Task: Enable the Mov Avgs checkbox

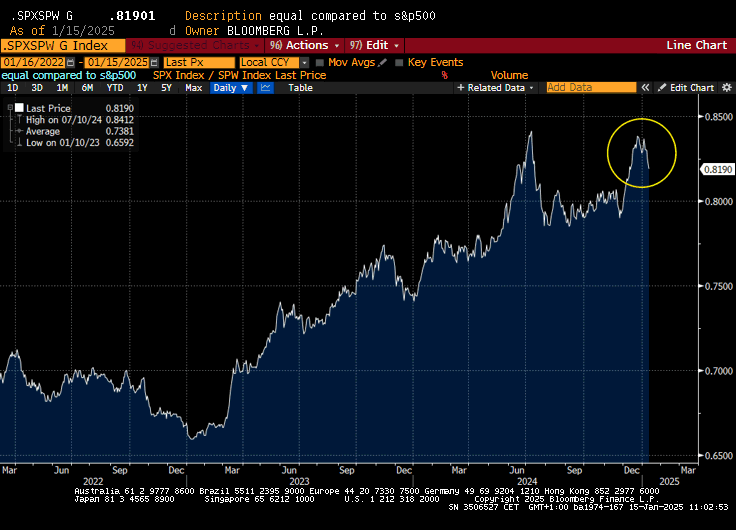Action: [320, 62]
